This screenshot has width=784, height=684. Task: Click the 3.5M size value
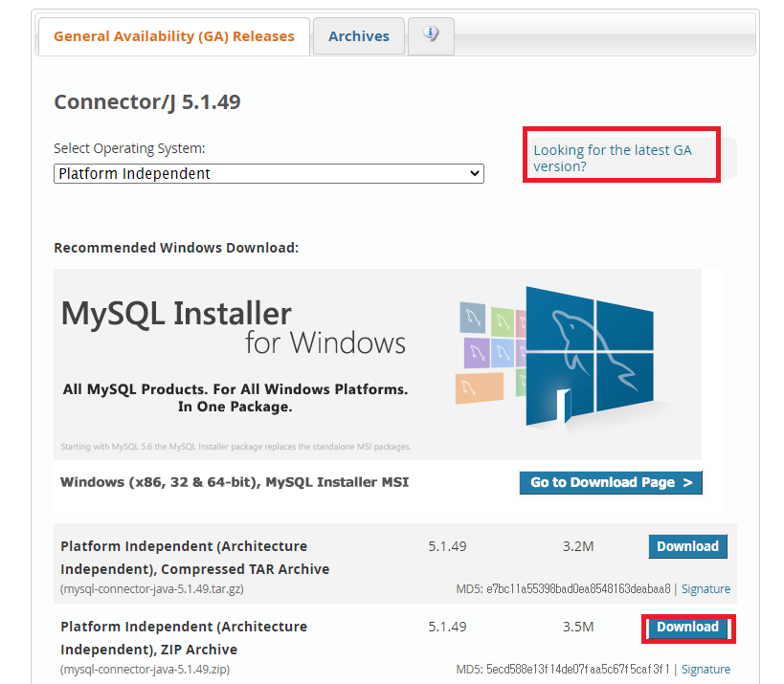tap(578, 627)
